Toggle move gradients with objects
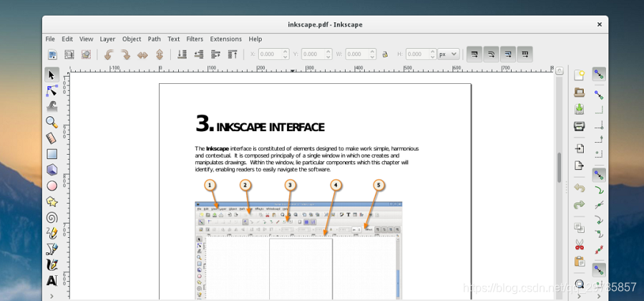 (508, 54)
